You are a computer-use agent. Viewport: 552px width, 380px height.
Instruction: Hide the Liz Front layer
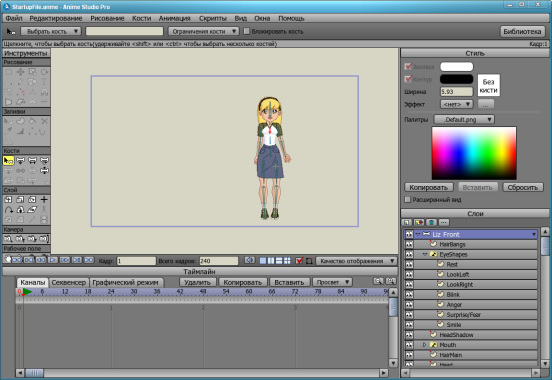pos(409,235)
